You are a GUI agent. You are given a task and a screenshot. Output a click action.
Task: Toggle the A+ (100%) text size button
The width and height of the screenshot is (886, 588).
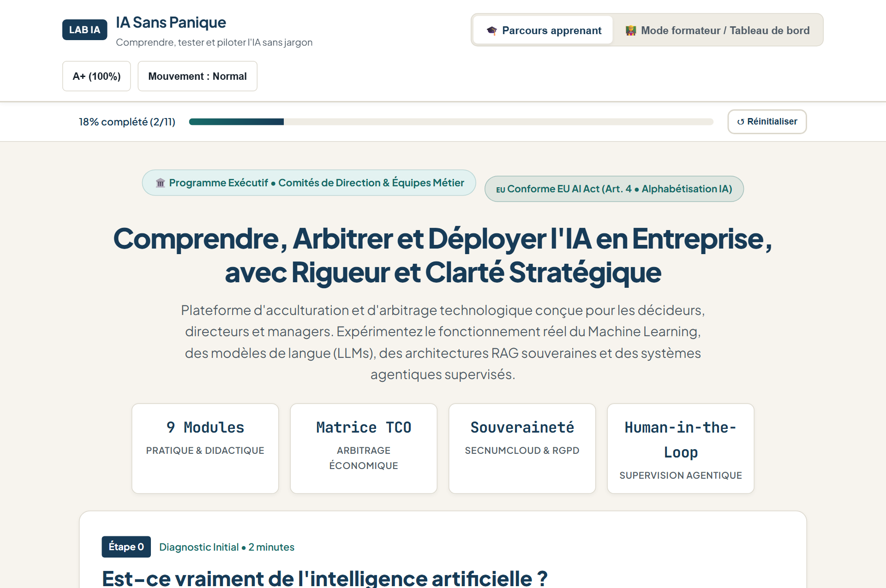(x=96, y=76)
